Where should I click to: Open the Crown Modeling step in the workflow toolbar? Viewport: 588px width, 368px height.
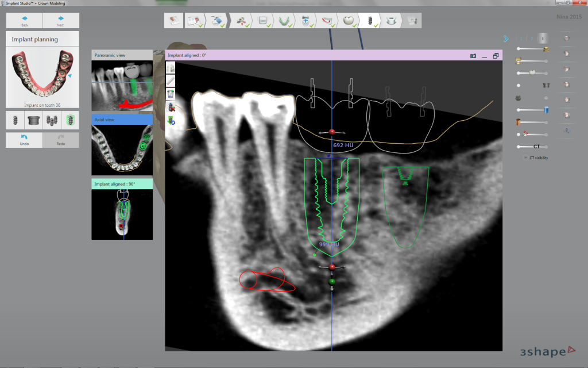pos(349,20)
